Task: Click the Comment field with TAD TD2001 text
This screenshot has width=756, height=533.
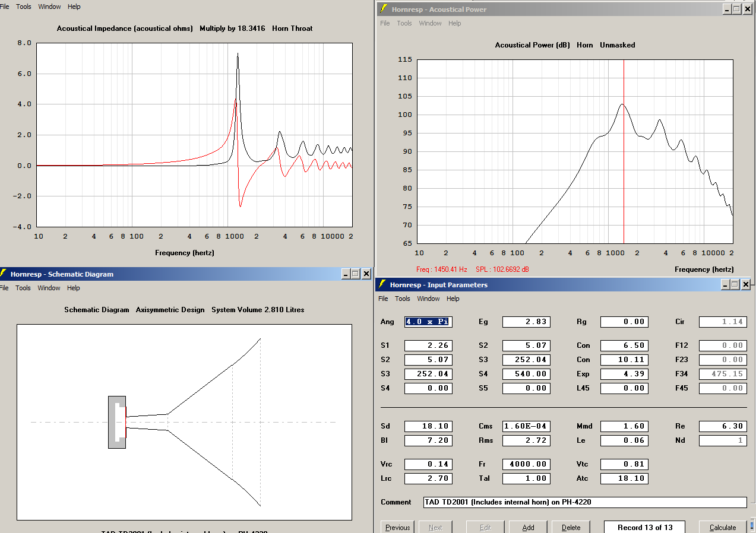Action: click(x=585, y=502)
